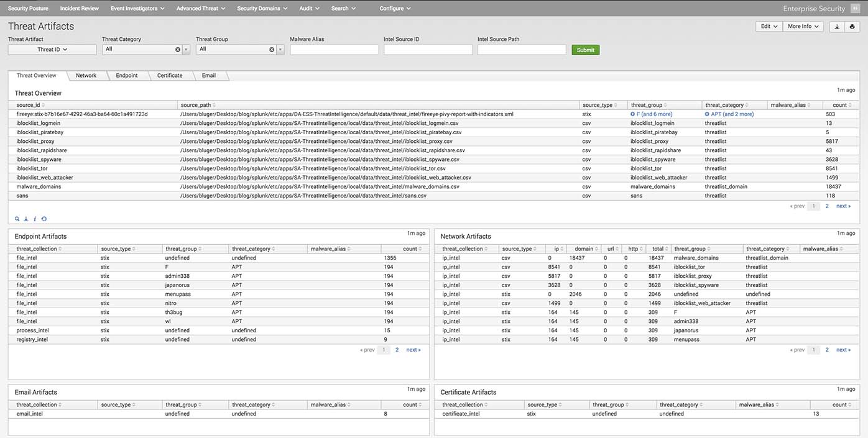Click the Enterprise Security app logo icon
The image size is (868, 438).
click(x=856, y=9)
